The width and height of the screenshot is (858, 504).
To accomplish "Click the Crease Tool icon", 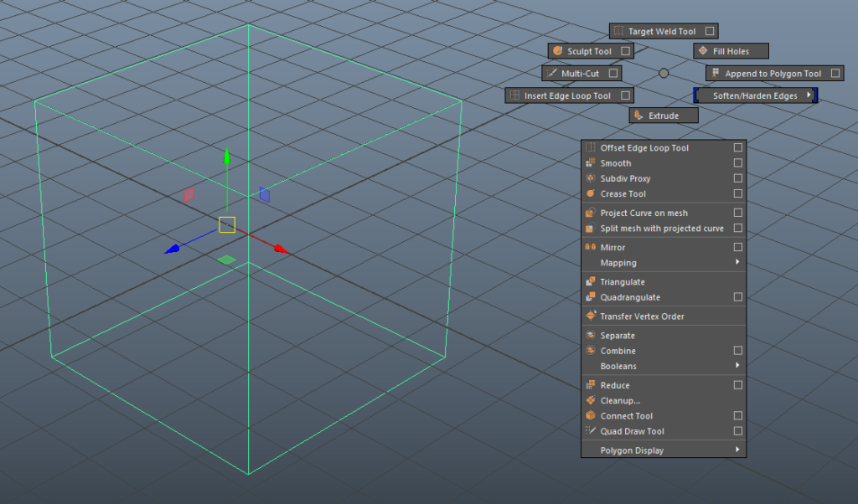I will point(591,193).
